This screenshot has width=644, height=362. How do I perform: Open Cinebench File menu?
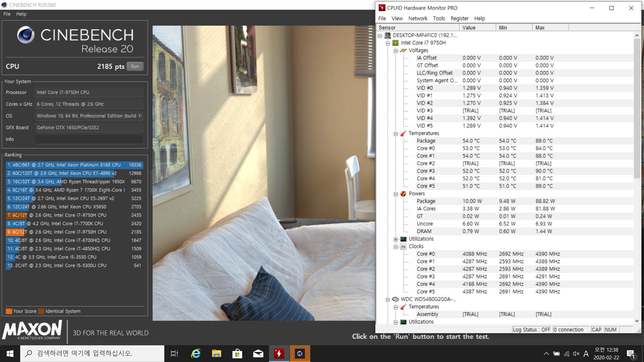pyautogui.click(x=7, y=14)
